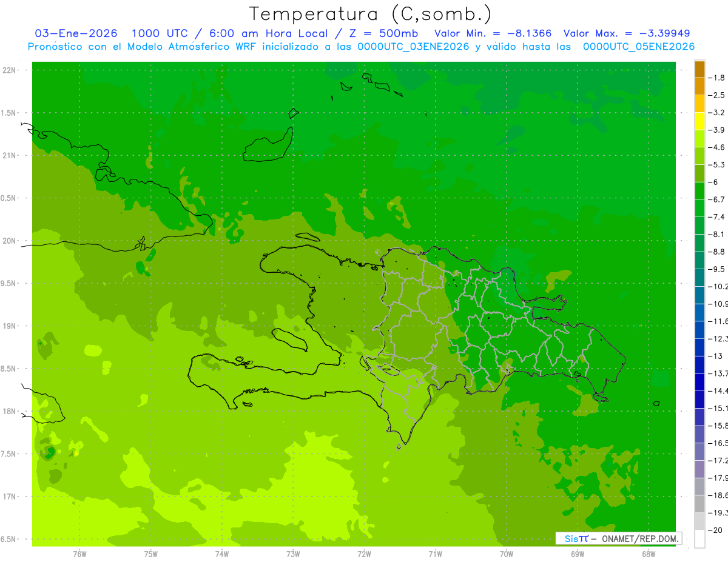Click the '71W' longitude label

[435, 554]
